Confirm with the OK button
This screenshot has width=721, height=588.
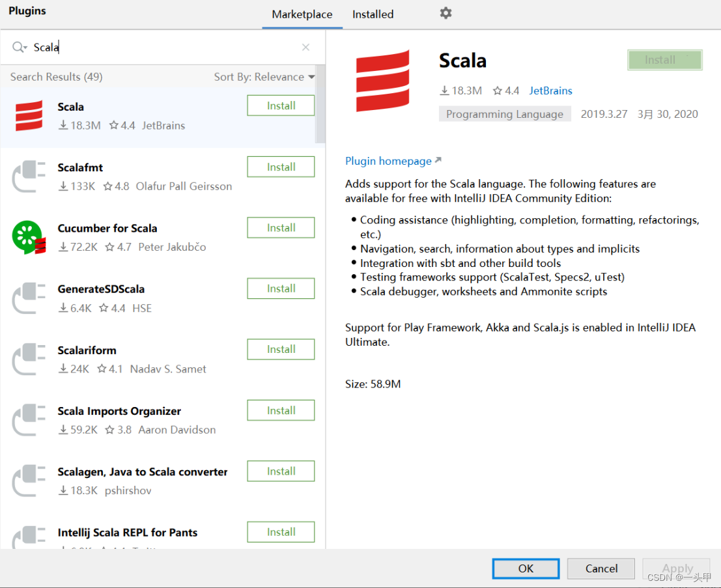coord(526,568)
